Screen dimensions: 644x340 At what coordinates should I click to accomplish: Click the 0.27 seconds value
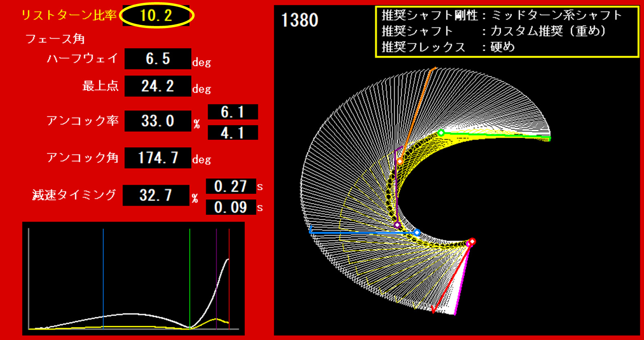(x=231, y=186)
